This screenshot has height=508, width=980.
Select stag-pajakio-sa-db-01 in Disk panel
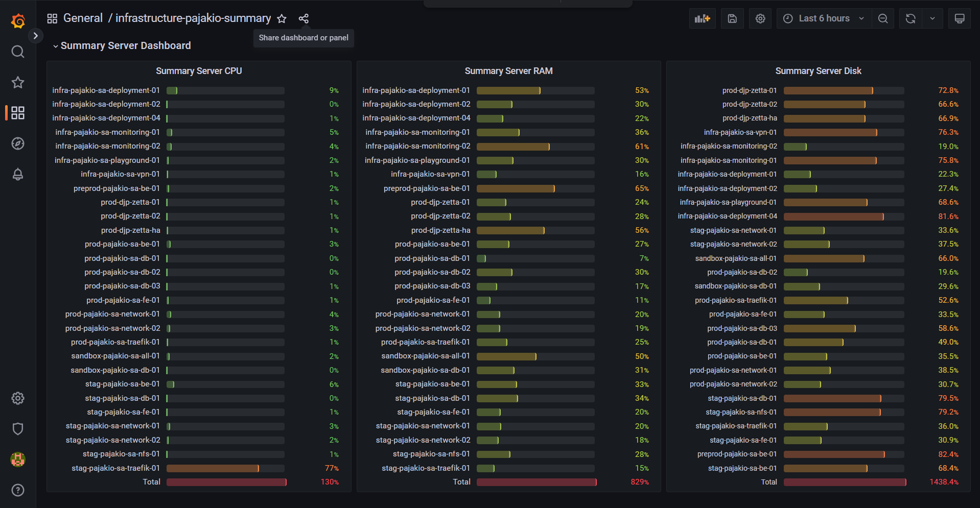click(742, 398)
